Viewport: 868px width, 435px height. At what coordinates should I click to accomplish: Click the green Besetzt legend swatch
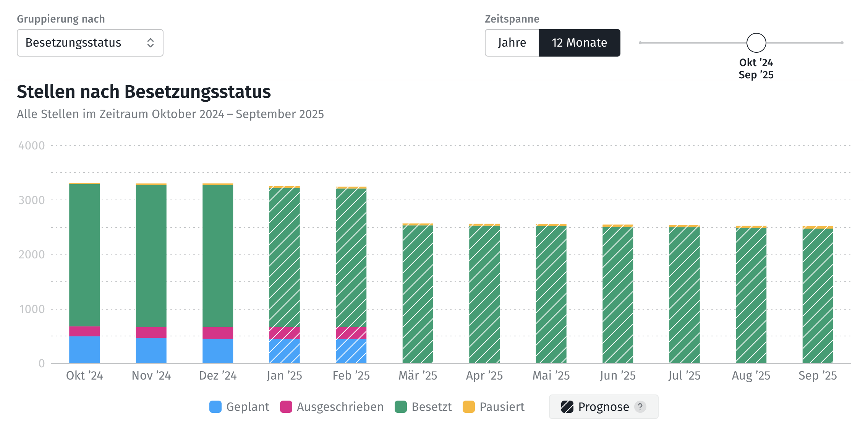click(401, 407)
